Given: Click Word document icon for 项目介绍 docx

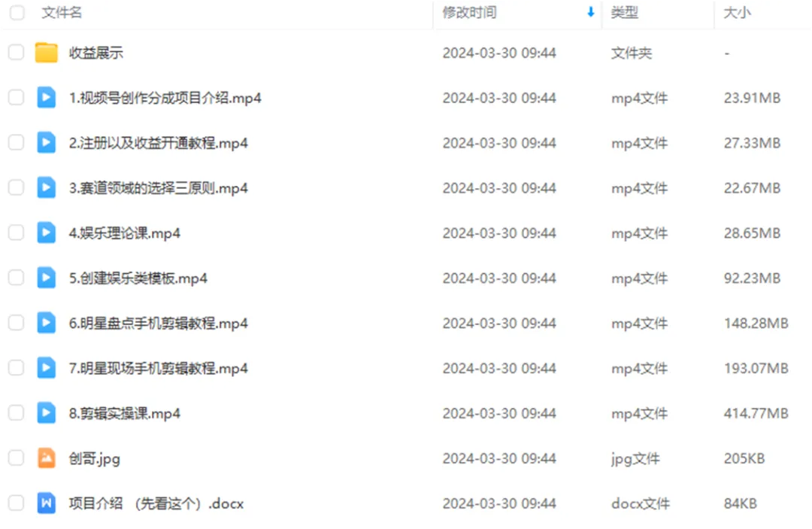Looking at the screenshot, I should click(46, 503).
